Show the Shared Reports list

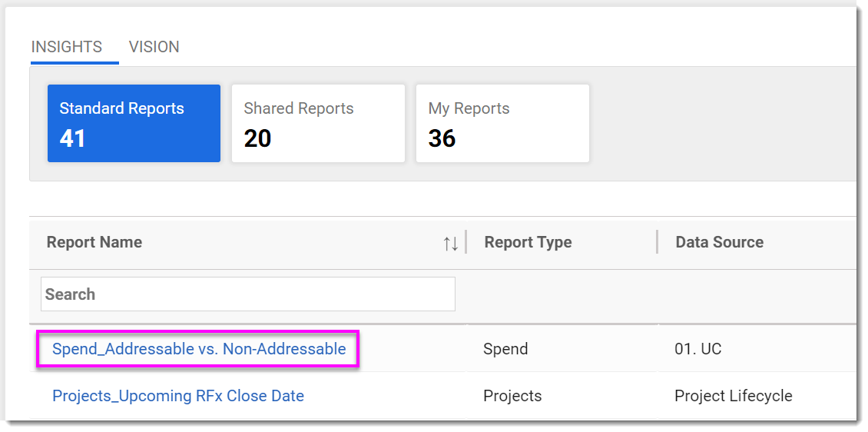(318, 123)
